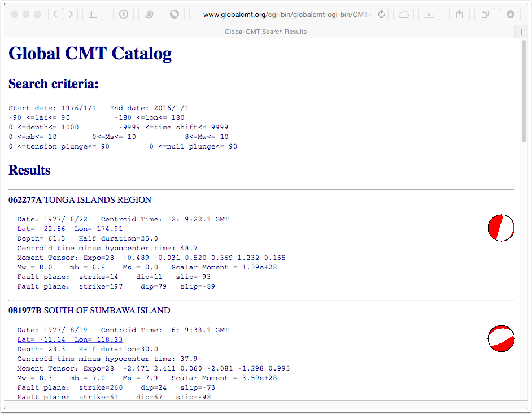Click the 0 <=depth<= 1000 criteria text

pos(43,127)
